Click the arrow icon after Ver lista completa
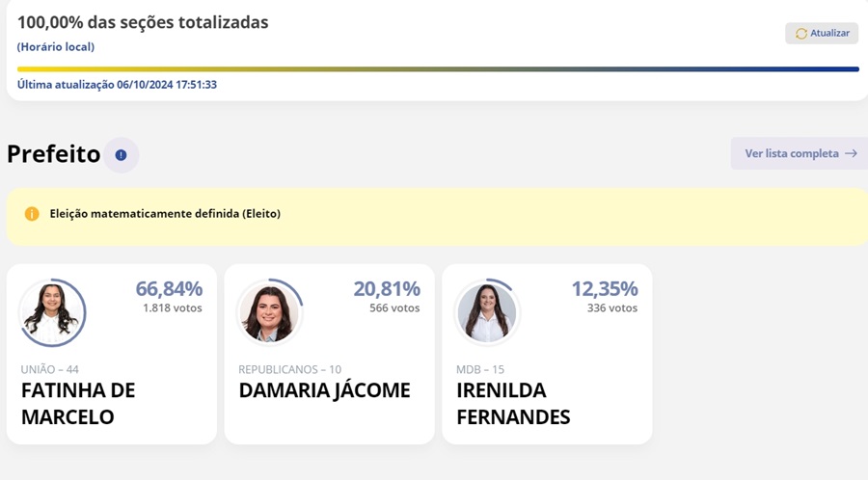 (x=851, y=153)
